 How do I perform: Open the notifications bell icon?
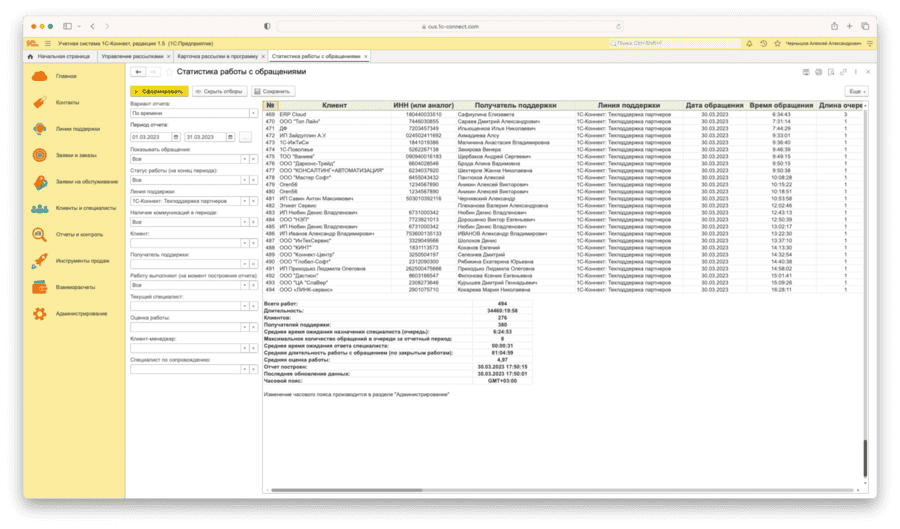click(749, 44)
